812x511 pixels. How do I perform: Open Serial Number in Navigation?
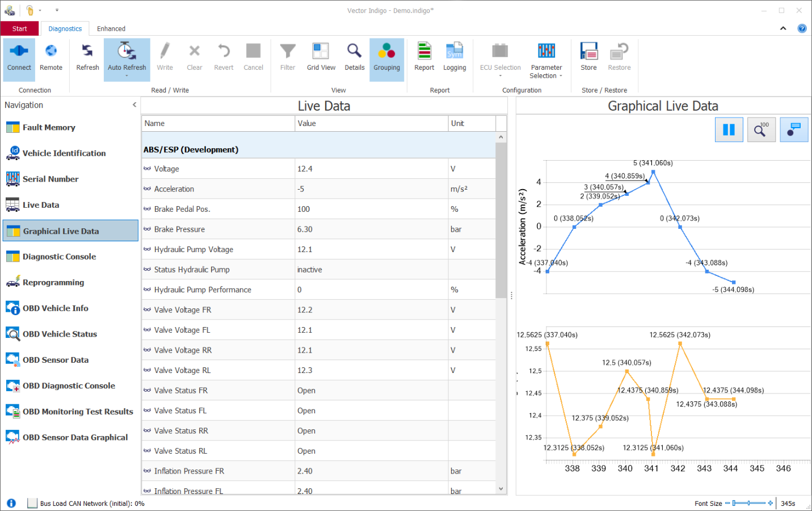pyautogui.click(x=70, y=179)
